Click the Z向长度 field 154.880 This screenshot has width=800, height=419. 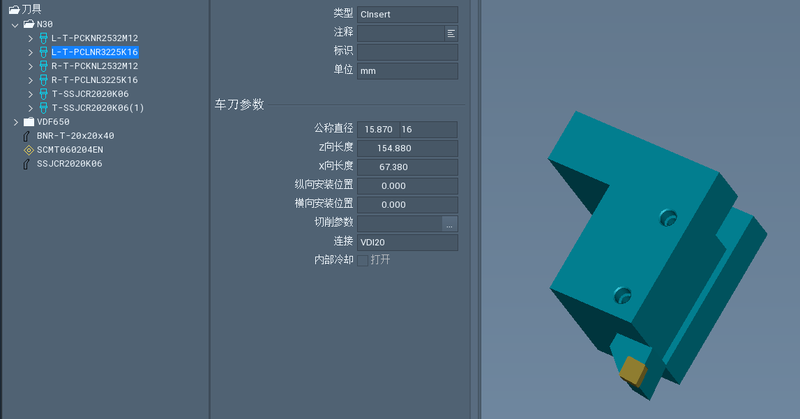click(x=408, y=149)
